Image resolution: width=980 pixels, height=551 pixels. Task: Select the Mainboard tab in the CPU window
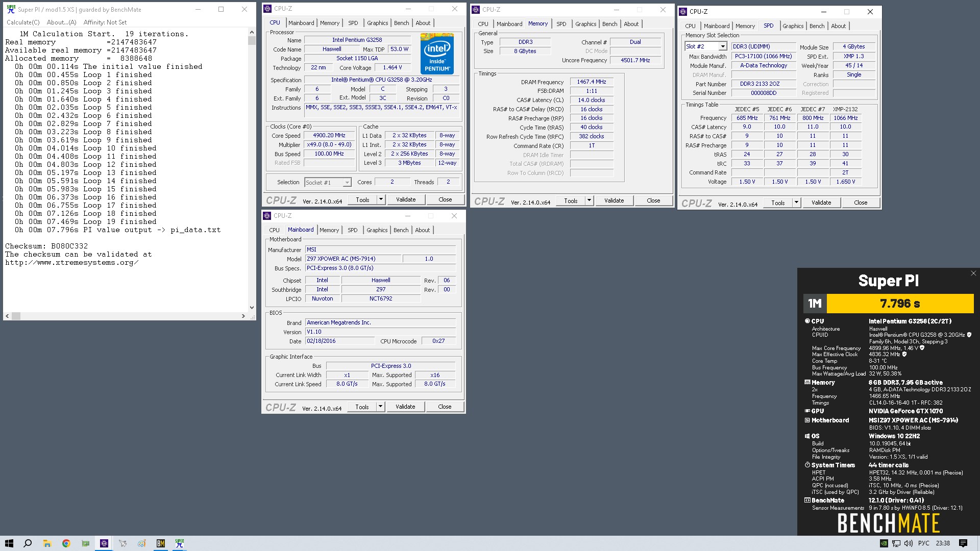(x=301, y=23)
